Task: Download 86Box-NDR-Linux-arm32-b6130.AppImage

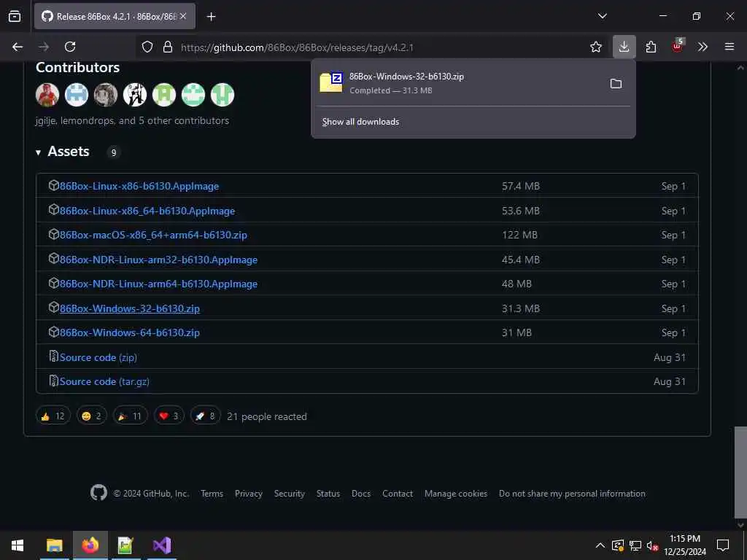Action: pyautogui.click(x=158, y=260)
